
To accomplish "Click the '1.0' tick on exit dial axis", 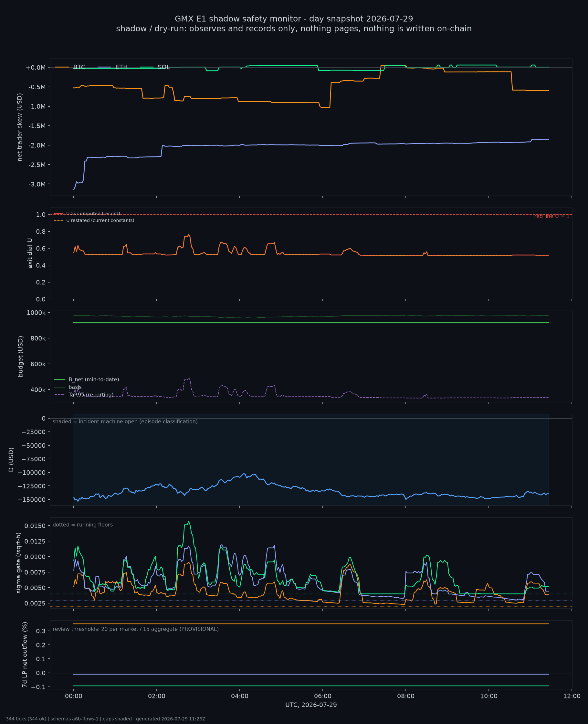I will (x=41, y=215).
